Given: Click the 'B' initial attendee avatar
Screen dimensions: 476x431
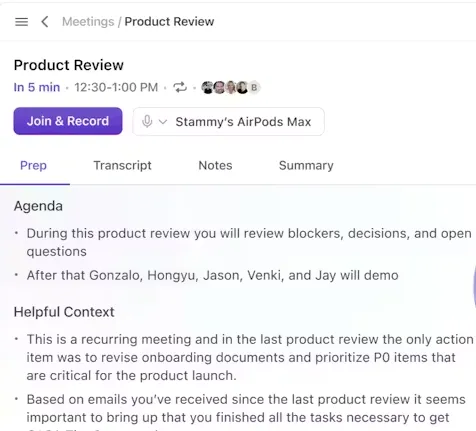Looking at the screenshot, I should tap(254, 87).
